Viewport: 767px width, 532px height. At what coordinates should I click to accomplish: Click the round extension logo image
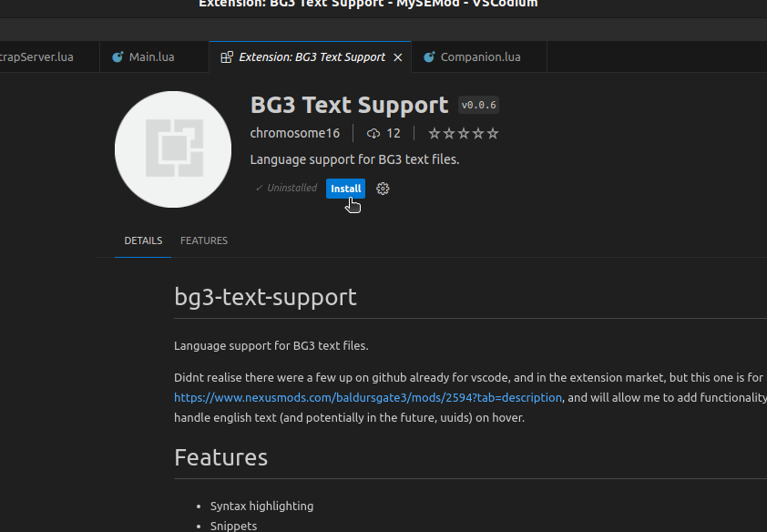tap(173, 149)
